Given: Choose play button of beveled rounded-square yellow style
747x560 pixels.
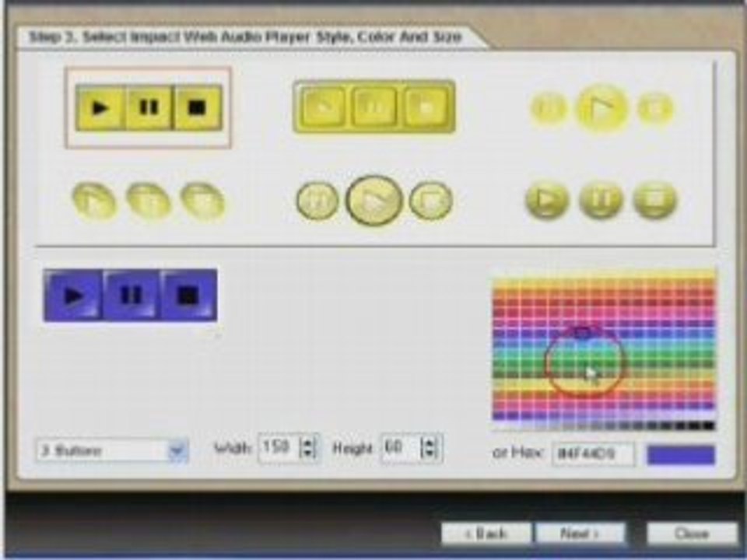Looking at the screenshot, I should pos(323,107).
